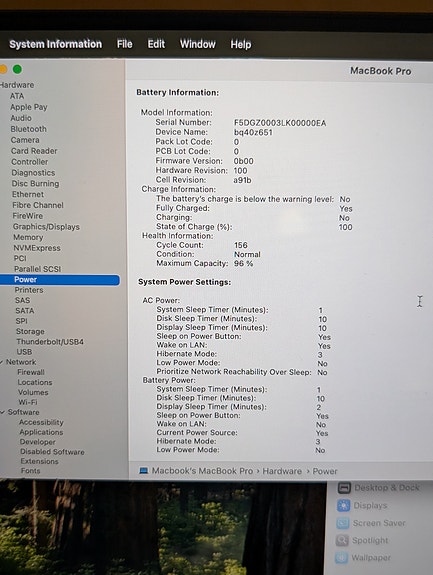Open the Window menu
The image size is (433, 575).
click(198, 44)
